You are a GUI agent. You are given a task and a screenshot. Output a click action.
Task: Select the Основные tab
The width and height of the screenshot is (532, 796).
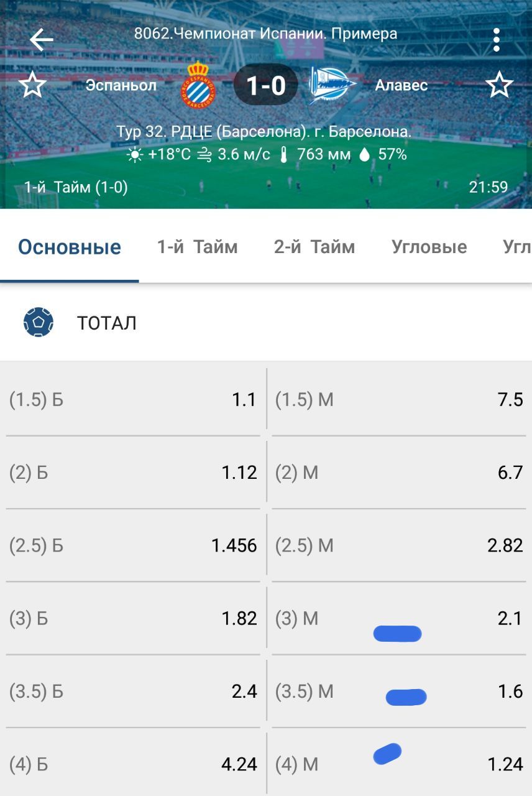pyautogui.click(x=70, y=248)
